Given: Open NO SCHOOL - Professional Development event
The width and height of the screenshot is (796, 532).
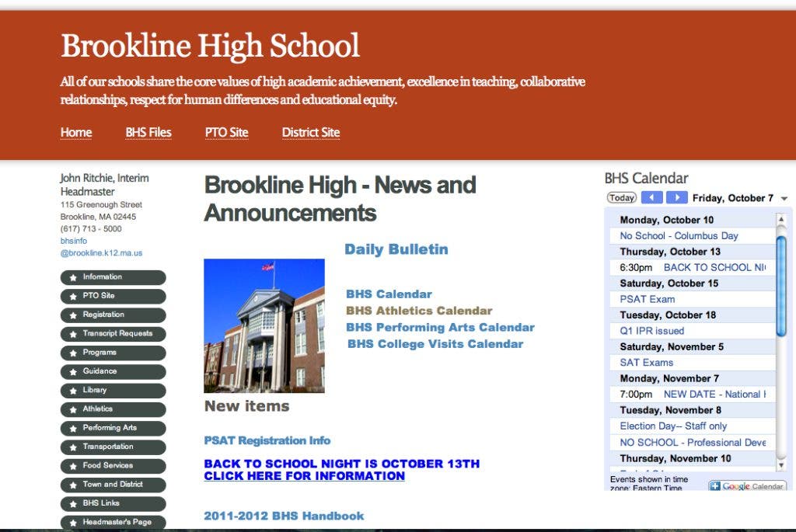Looking at the screenshot, I should 693,442.
